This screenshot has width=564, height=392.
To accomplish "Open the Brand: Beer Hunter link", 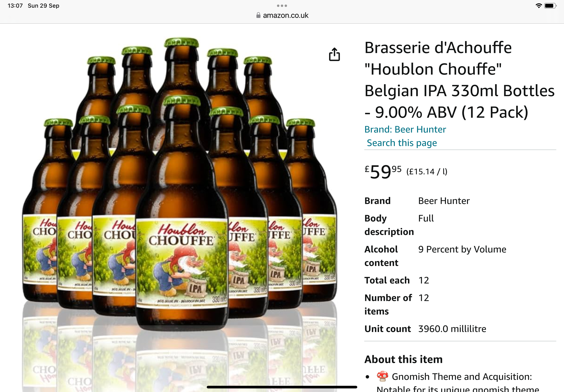I will click(405, 130).
